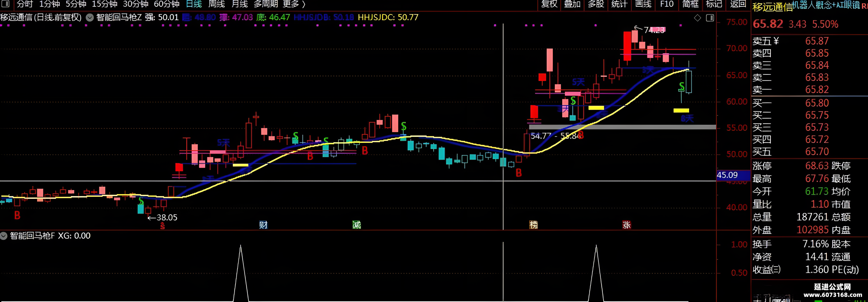
Task: Open the 智能回马枪Z indicator dropdown
Action: 90,18
